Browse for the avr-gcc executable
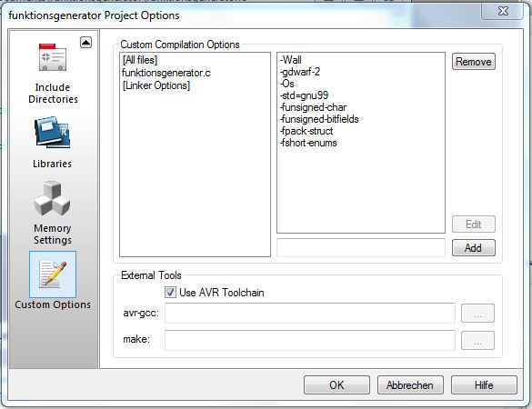Viewport: 532px width, 409px height. pyautogui.click(x=477, y=314)
